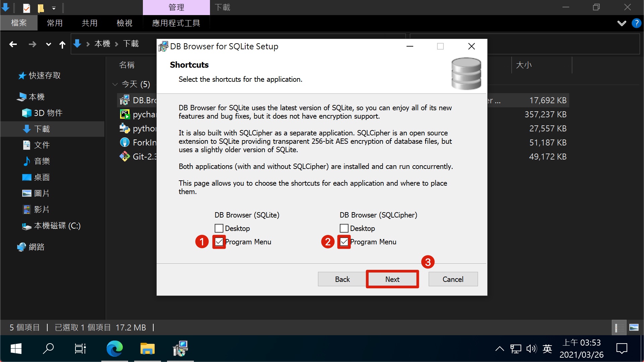Screen dimensions: 644x362
Task: Open the 音樂 folder in sidebar
Action: [36, 161]
